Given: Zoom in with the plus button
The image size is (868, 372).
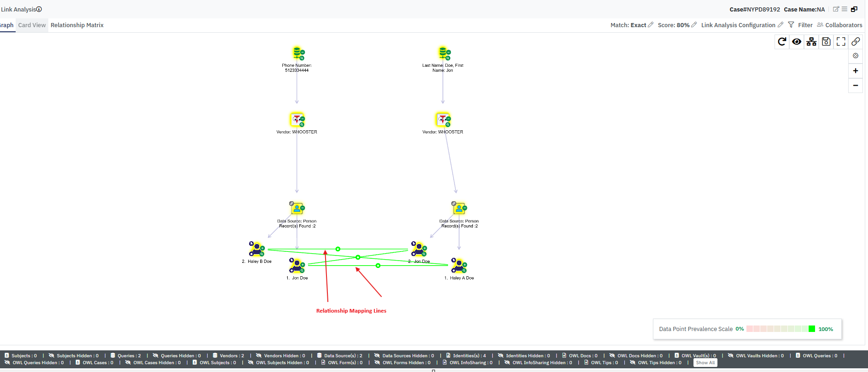Looking at the screenshot, I should click(856, 71).
